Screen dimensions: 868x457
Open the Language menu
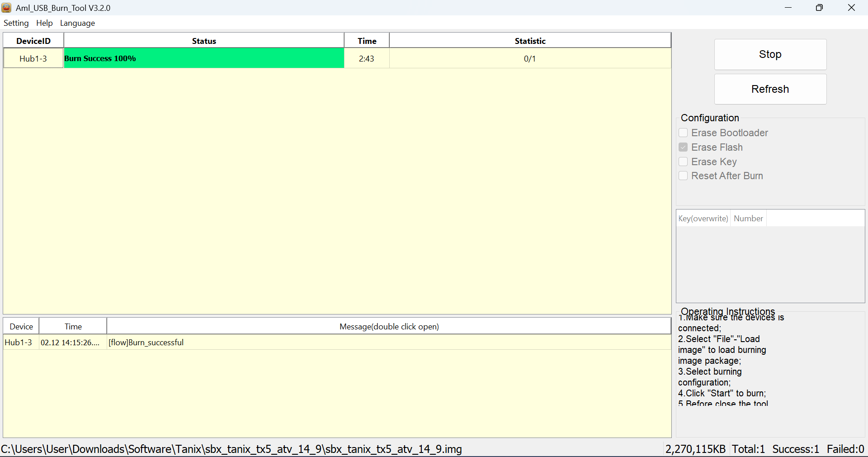77,23
